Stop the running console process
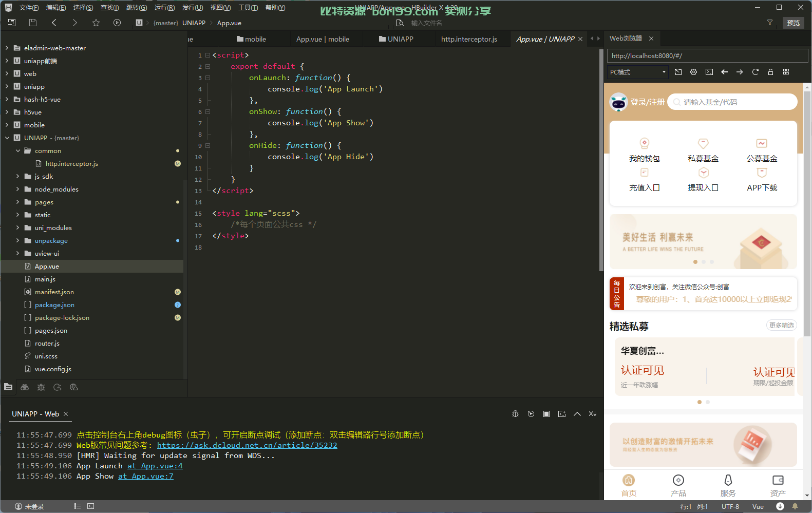 coord(546,414)
